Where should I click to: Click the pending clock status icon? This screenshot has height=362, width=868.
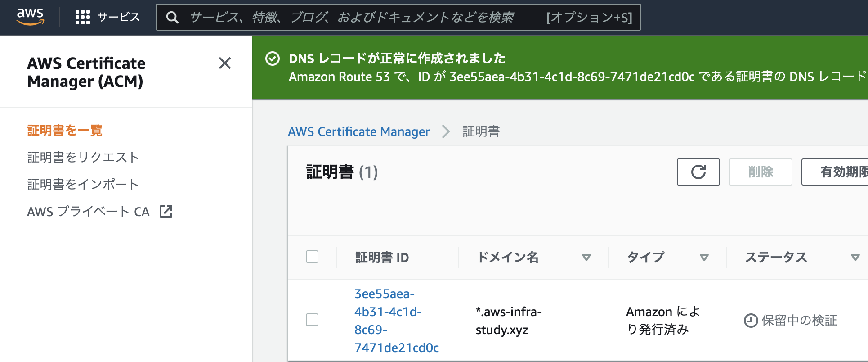[x=751, y=321]
